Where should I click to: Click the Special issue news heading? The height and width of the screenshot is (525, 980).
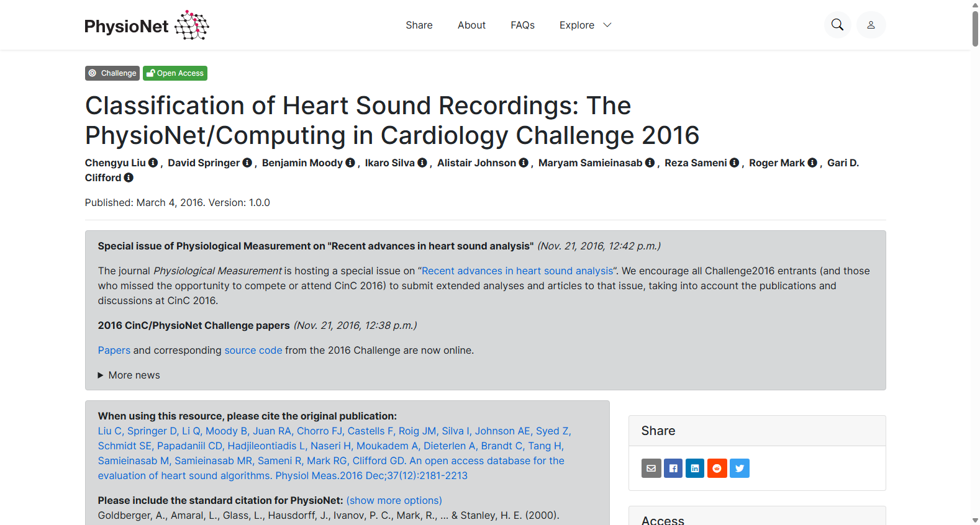tap(315, 246)
